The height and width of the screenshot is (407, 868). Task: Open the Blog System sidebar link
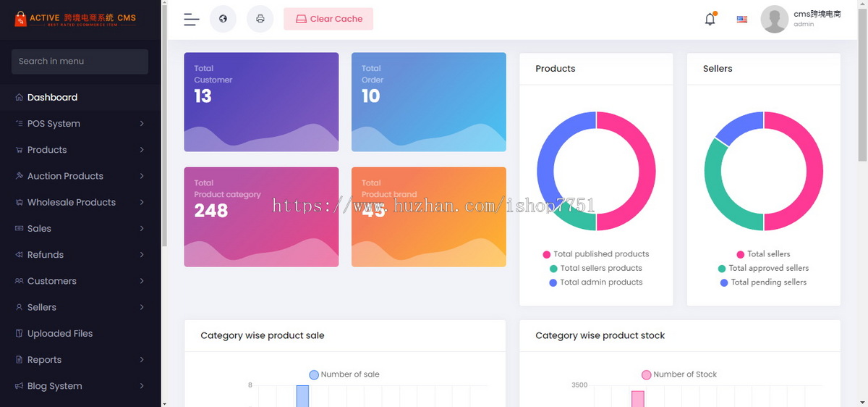80,386
